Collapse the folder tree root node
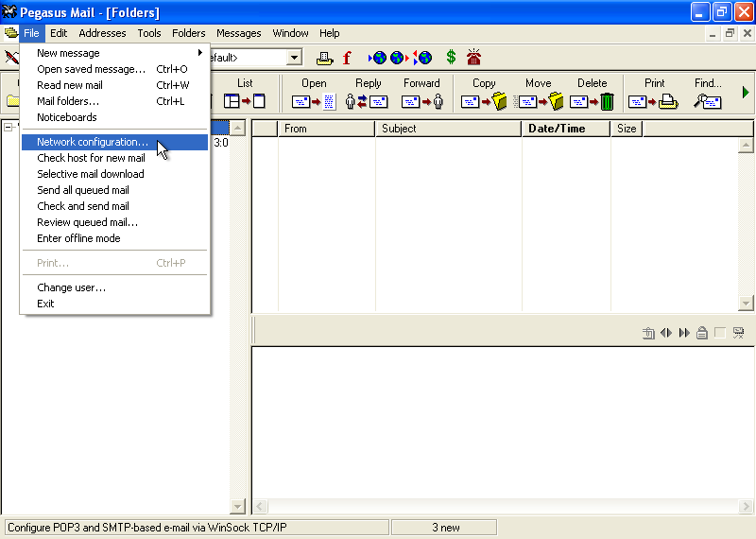Screen dimensions: 756x539 click(9, 128)
